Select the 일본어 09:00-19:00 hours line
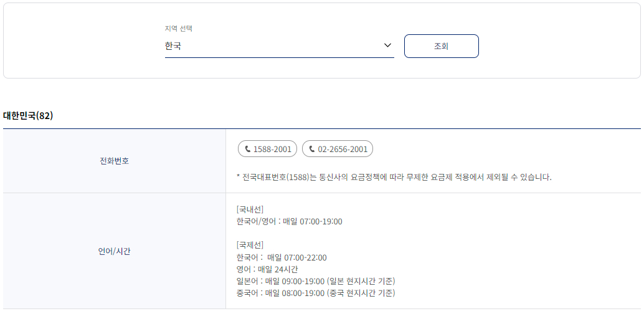Viewport: 644px width, 311px height. coord(316,282)
